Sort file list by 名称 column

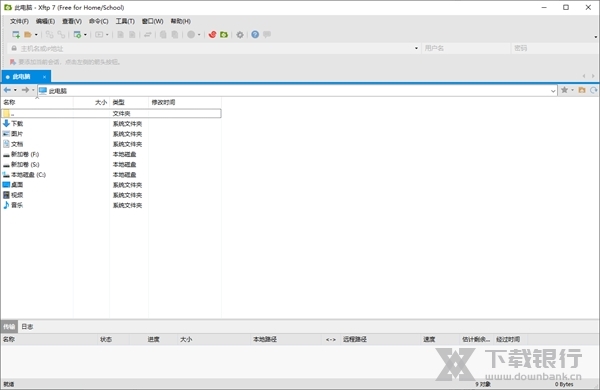coord(37,102)
